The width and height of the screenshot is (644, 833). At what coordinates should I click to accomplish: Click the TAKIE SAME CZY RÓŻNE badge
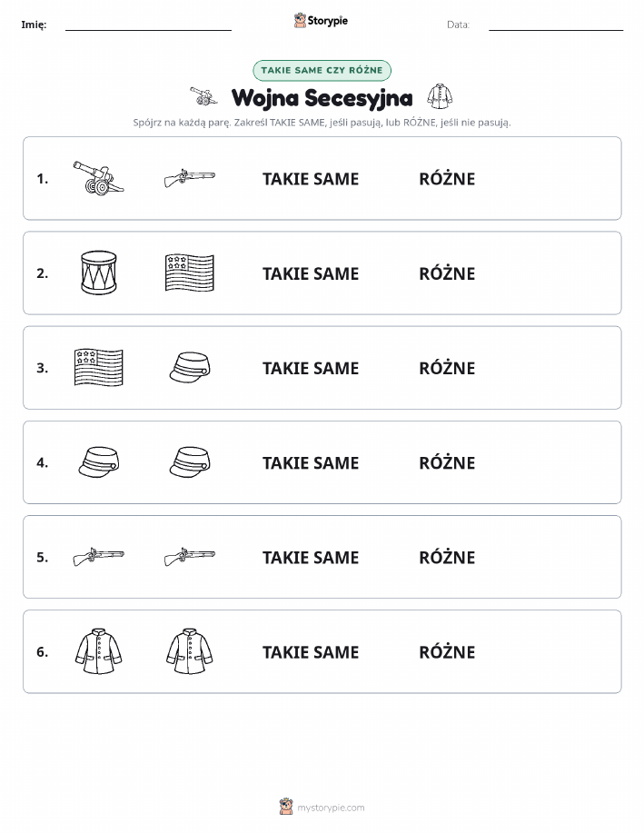322,70
